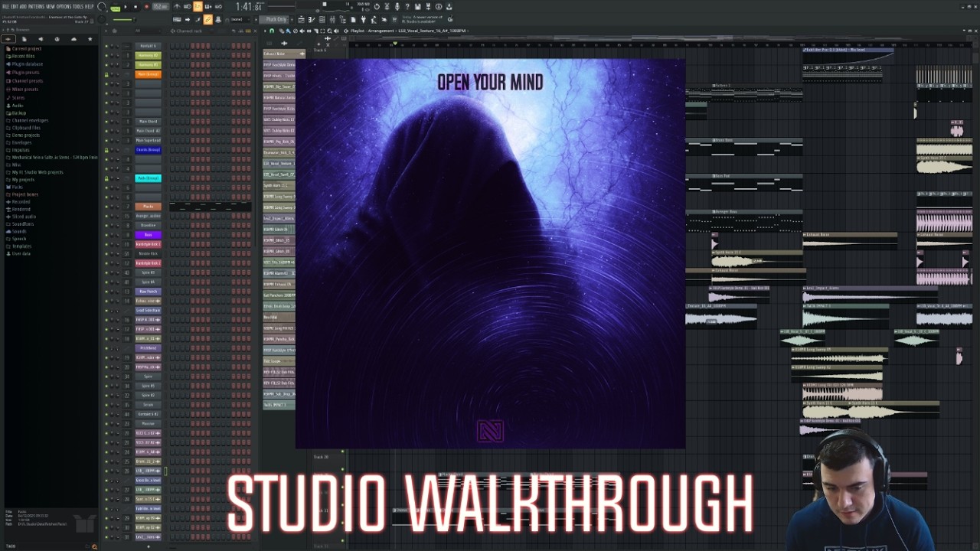980x551 pixels.
Task: Toggle the highlighted link controllers icon
Action: (x=207, y=19)
